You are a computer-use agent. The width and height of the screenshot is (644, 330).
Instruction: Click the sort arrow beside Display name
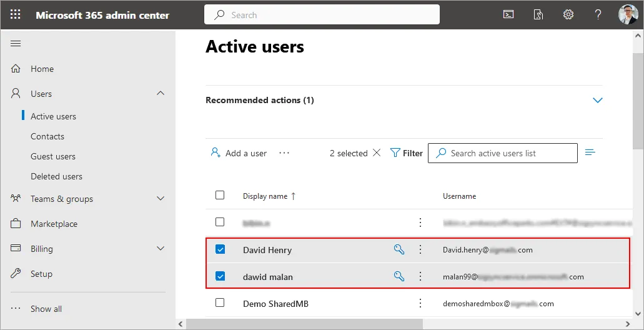pos(293,196)
